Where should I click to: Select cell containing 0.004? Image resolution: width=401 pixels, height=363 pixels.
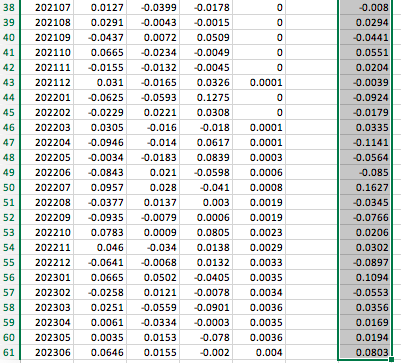259,352
